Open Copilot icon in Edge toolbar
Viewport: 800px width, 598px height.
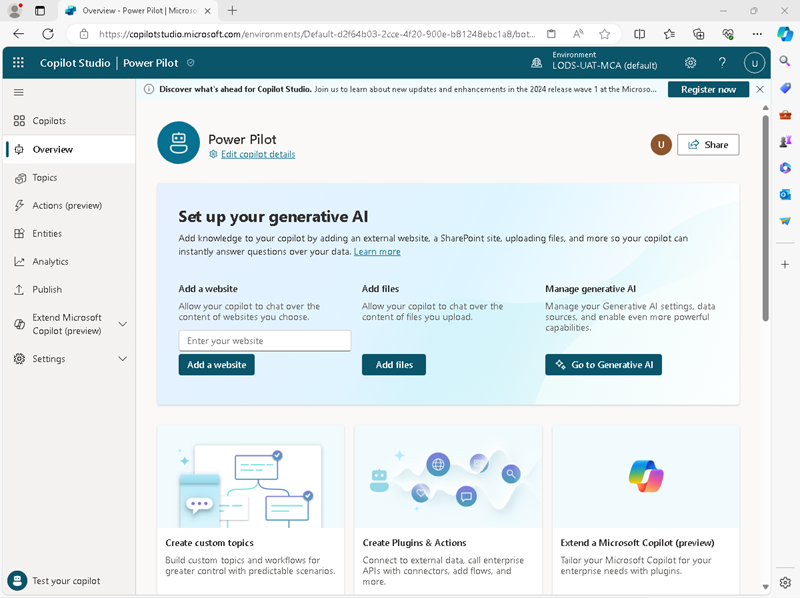tap(785, 34)
